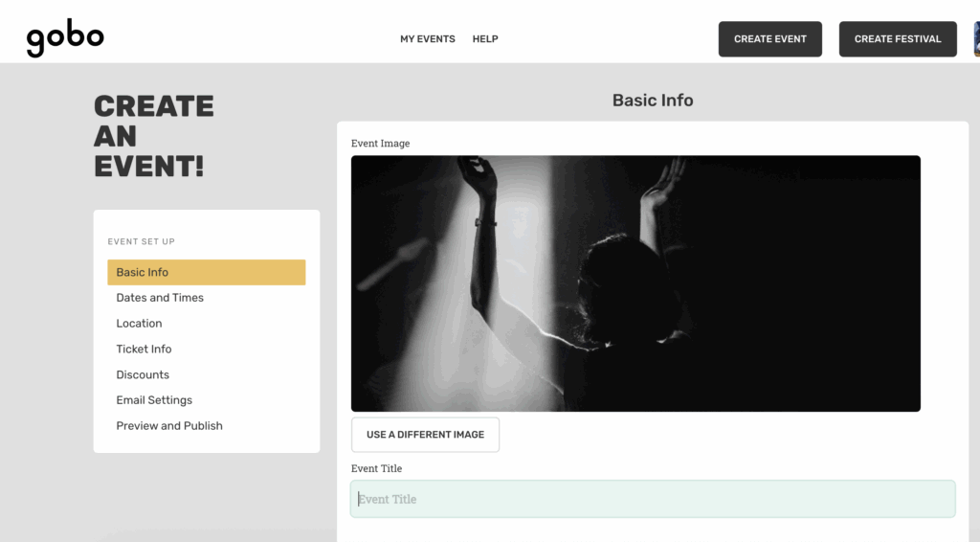Go to Dates and Times step
This screenshot has width=980, height=542.
click(x=160, y=298)
